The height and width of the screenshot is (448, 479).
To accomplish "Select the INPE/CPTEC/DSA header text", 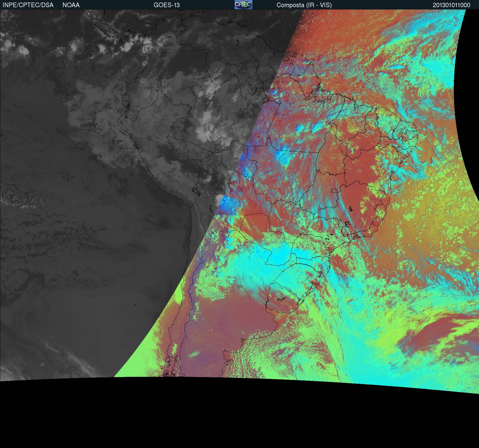I will tap(28, 5).
